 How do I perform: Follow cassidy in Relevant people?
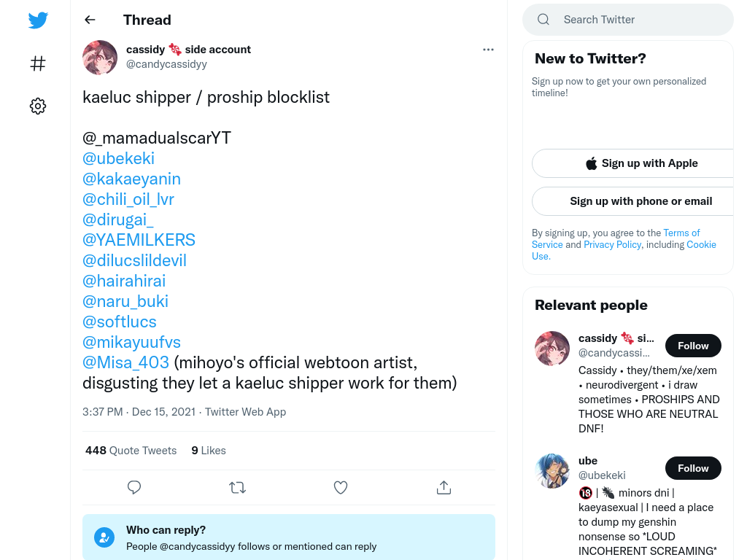pyautogui.click(x=693, y=346)
